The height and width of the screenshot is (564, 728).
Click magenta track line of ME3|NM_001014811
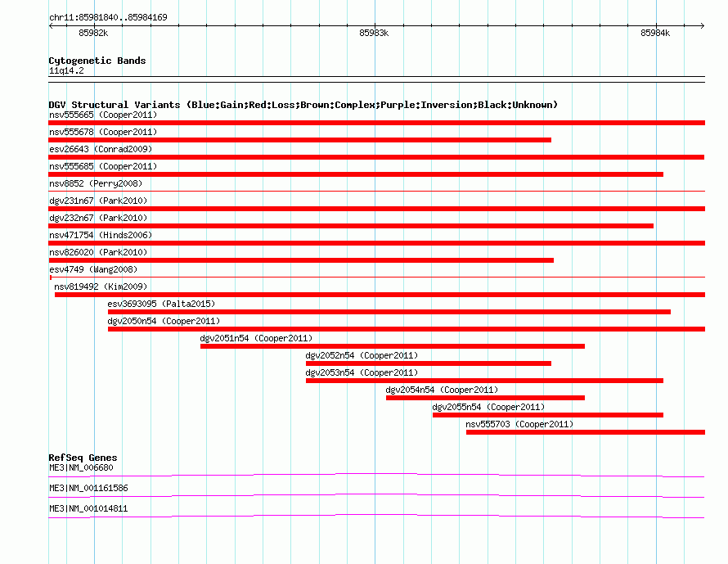coord(376,516)
